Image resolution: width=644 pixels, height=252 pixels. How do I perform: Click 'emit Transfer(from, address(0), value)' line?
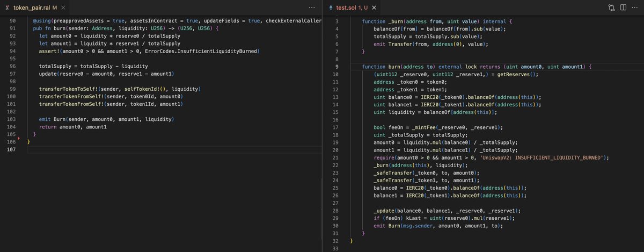click(x=431, y=44)
